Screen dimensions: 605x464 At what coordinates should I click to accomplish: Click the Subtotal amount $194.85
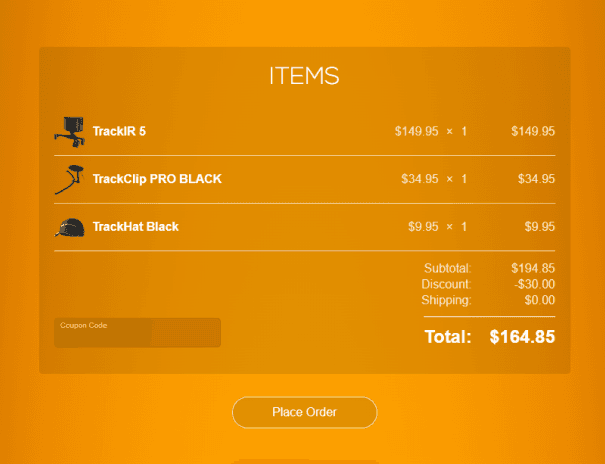533,268
